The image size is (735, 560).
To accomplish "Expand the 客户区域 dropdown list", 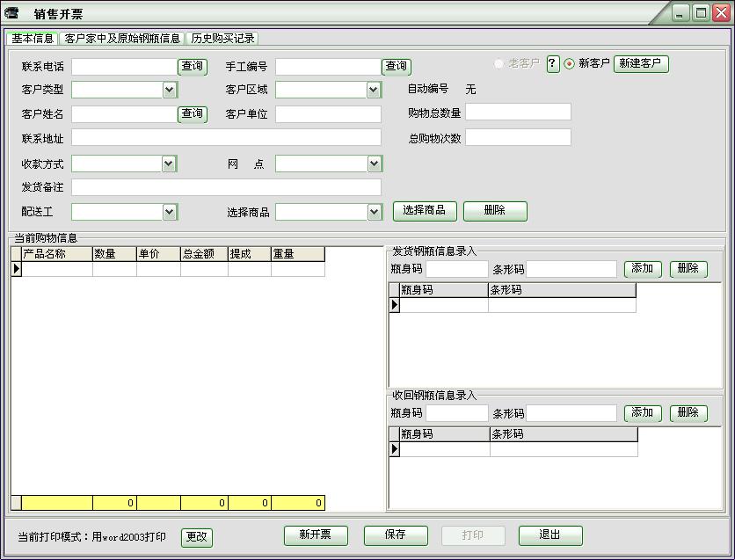I will pyautogui.click(x=374, y=90).
